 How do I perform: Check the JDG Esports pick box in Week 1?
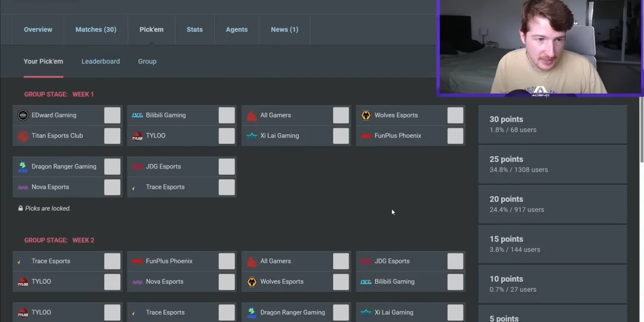pos(226,167)
